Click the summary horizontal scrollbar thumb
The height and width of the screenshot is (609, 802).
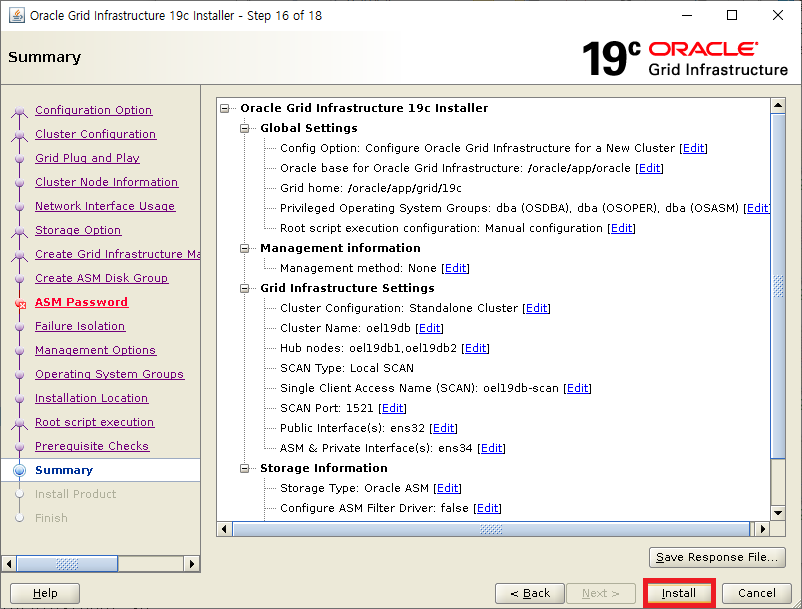click(491, 529)
